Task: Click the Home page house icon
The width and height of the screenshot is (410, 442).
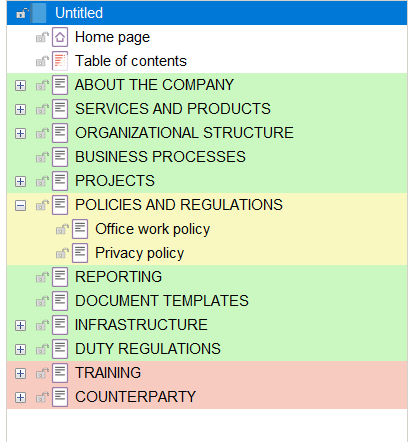Action: pos(60,37)
